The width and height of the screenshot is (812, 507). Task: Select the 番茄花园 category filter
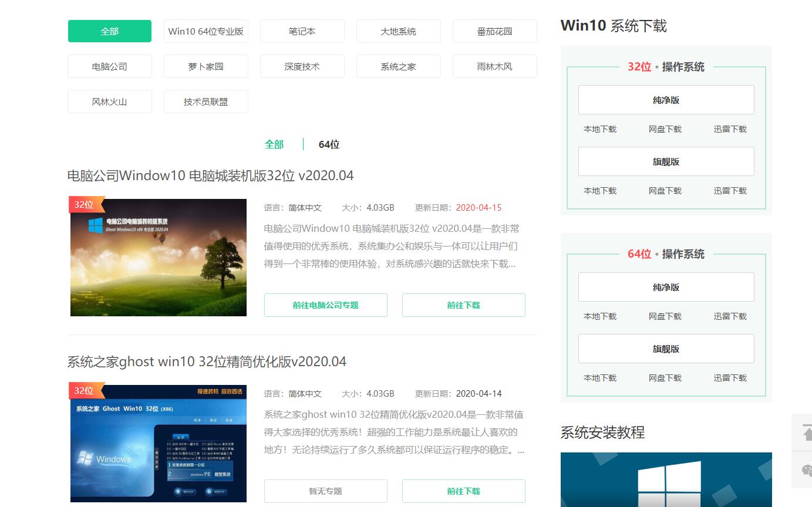[494, 31]
